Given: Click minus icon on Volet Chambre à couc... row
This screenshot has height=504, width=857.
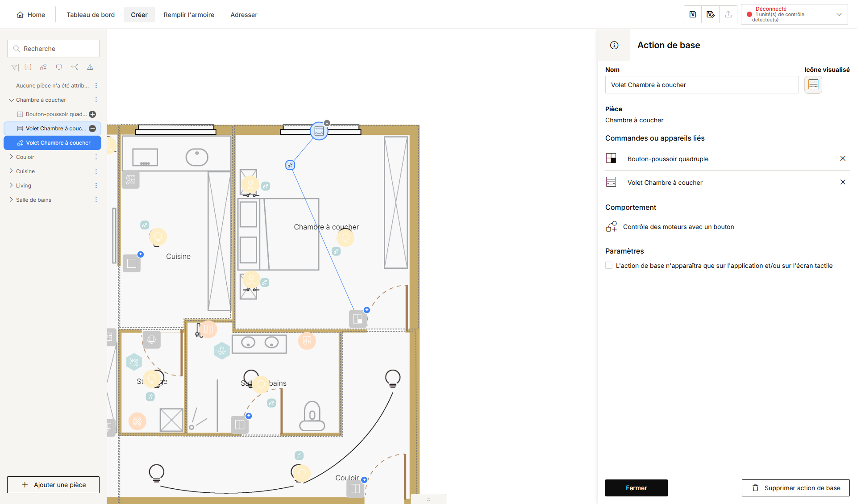Looking at the screenshot, I should click(x=92, y=129).
